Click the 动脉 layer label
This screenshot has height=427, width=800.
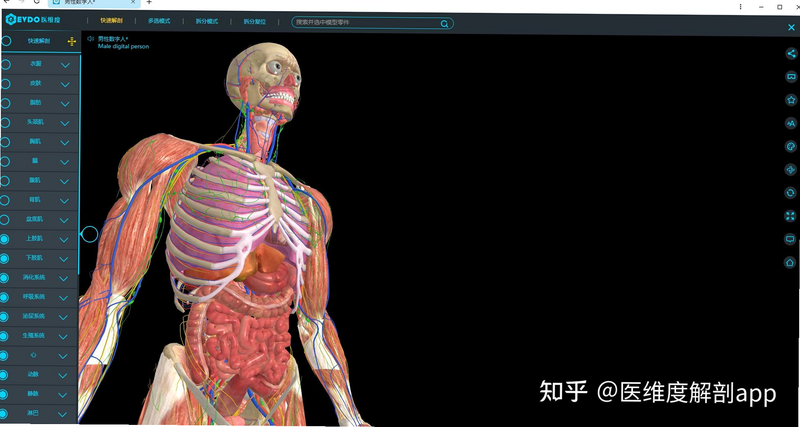(x=33, y=374)
